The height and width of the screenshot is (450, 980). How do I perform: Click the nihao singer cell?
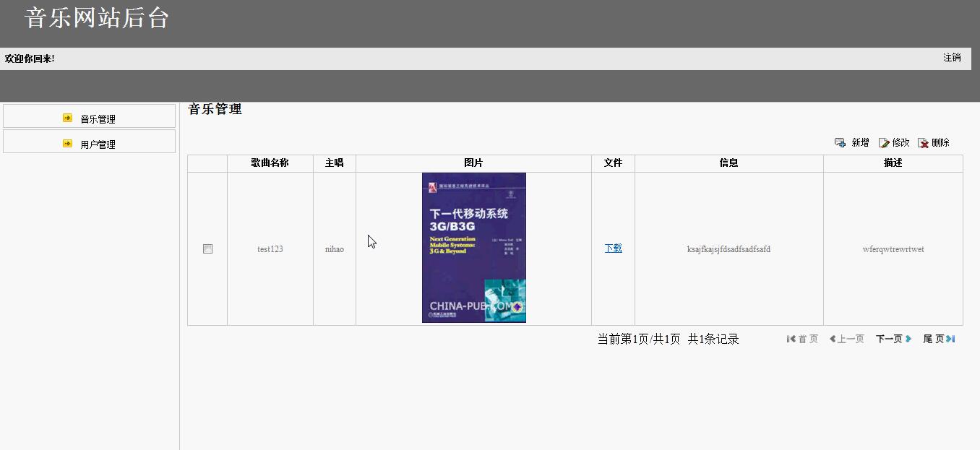coord(335,249)
